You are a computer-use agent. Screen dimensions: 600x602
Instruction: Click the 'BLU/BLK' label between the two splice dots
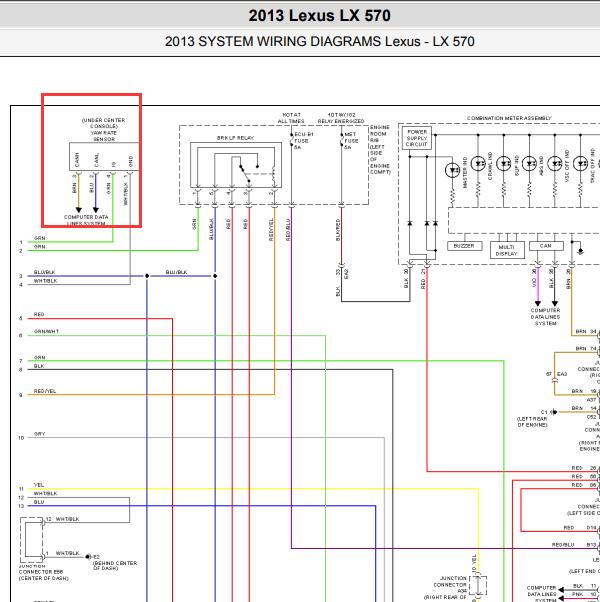176,272
